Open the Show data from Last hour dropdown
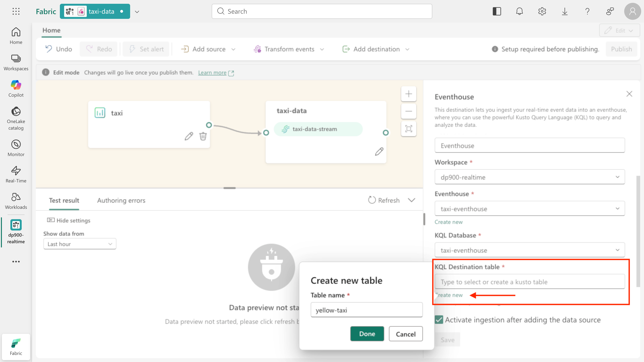The height and width of the screenshot is (362, 644). [x=80, y=244]
